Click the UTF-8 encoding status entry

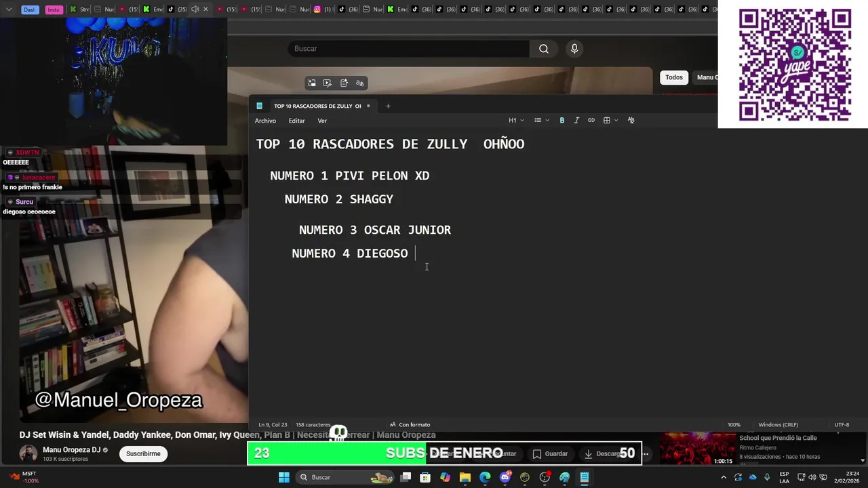coord(842,424)
